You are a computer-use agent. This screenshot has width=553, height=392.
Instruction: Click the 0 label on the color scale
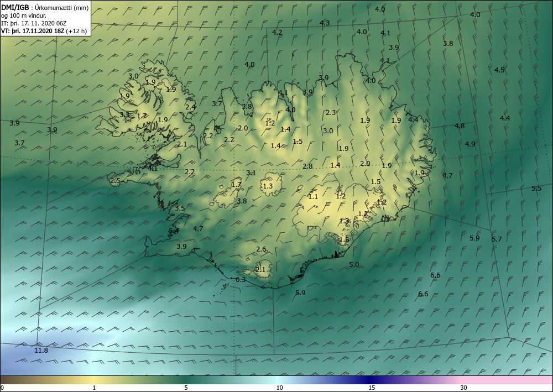pyautogui.click(x=2, y=388)
